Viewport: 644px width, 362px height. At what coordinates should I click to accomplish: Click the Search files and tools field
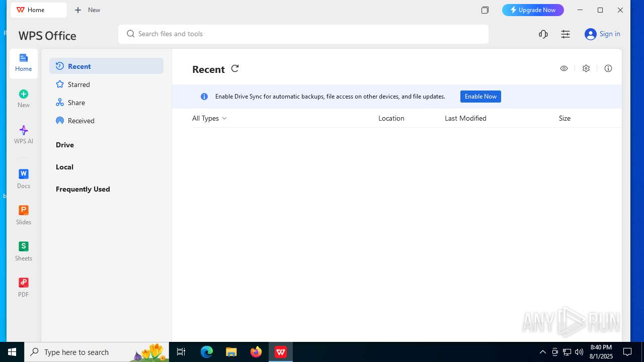click(303, 34)
